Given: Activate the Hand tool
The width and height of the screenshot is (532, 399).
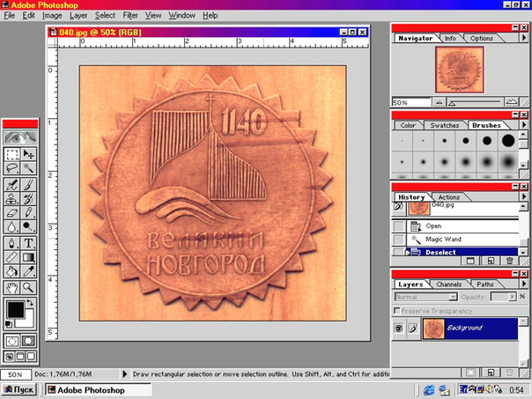Looking at the screenshot, I should pos(12,288).
